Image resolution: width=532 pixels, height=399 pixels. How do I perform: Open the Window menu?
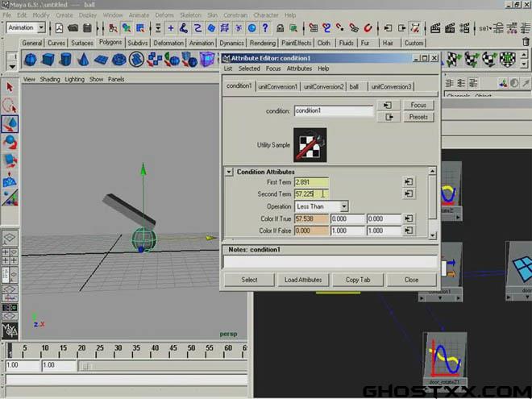(113, 15)
